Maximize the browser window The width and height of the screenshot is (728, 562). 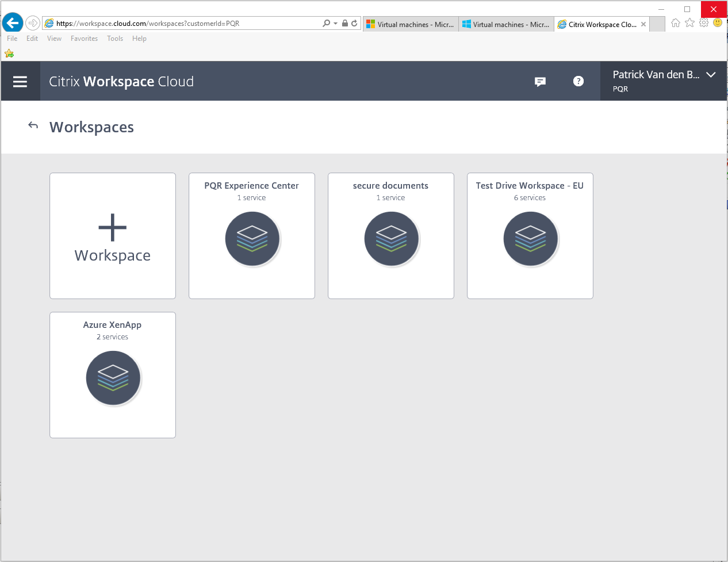pos(687,9)
